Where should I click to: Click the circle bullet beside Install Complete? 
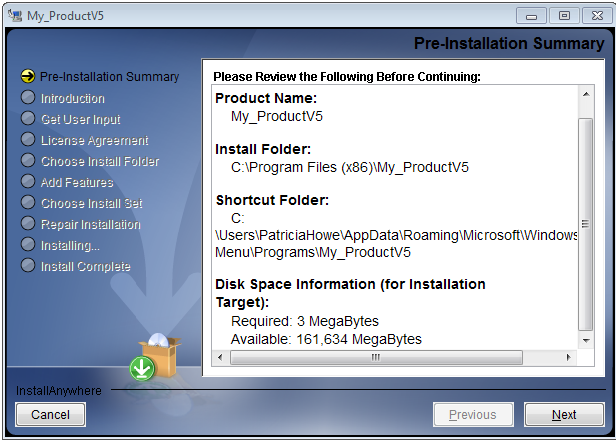pos(28,266)
